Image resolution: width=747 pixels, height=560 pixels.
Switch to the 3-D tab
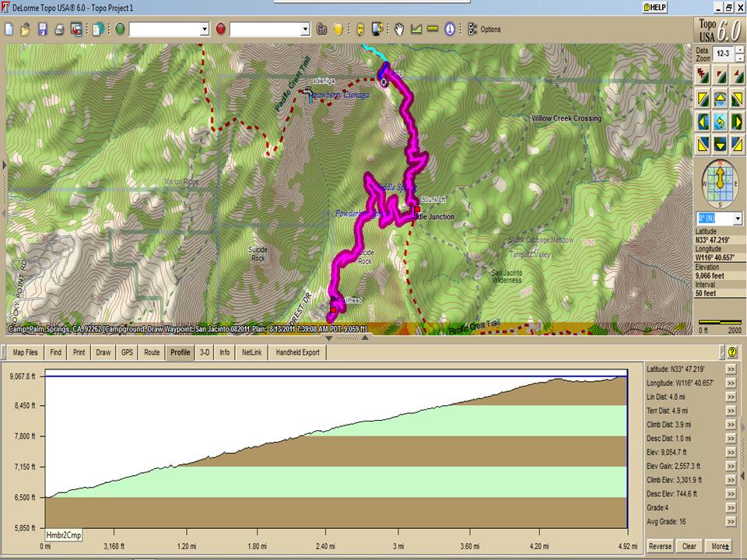point(205,352)
